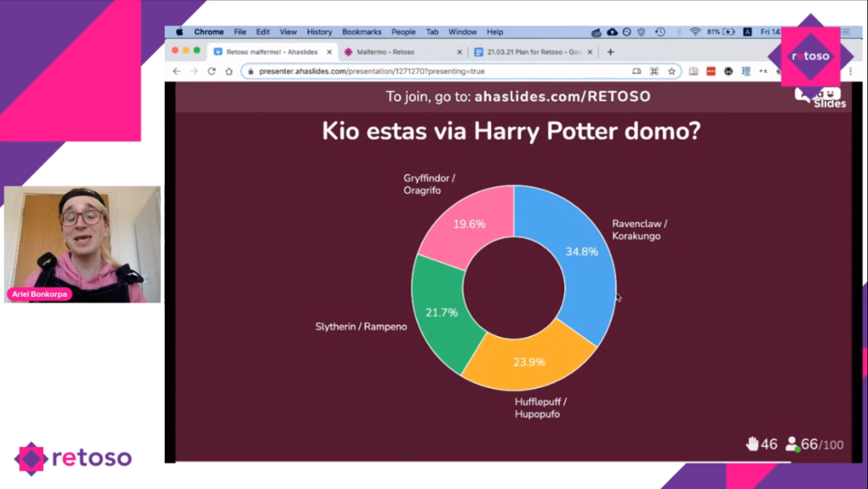Image resolution: width=868 pixels, height=489 pixels.
Task: Click the Ravenclaw blue chart segment
Action: pos(581,252)
